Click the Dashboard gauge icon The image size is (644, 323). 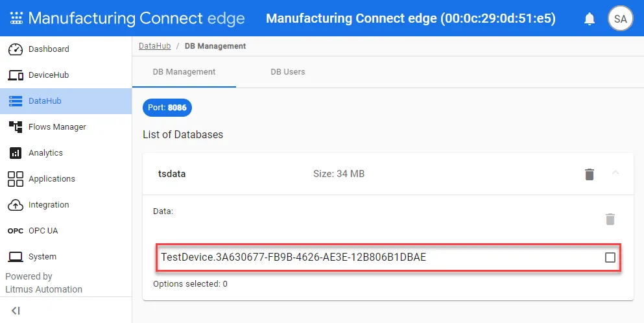tap(16, 49)
